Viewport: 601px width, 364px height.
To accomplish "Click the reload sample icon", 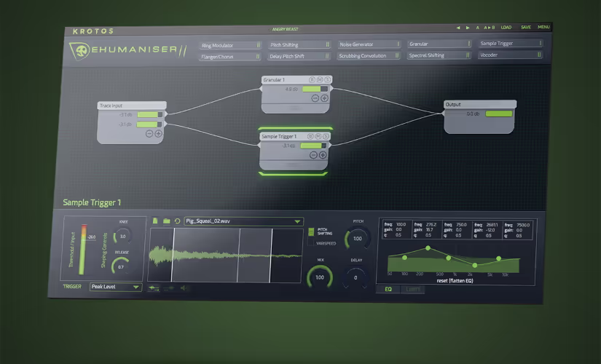I will (x=177, y=221).
